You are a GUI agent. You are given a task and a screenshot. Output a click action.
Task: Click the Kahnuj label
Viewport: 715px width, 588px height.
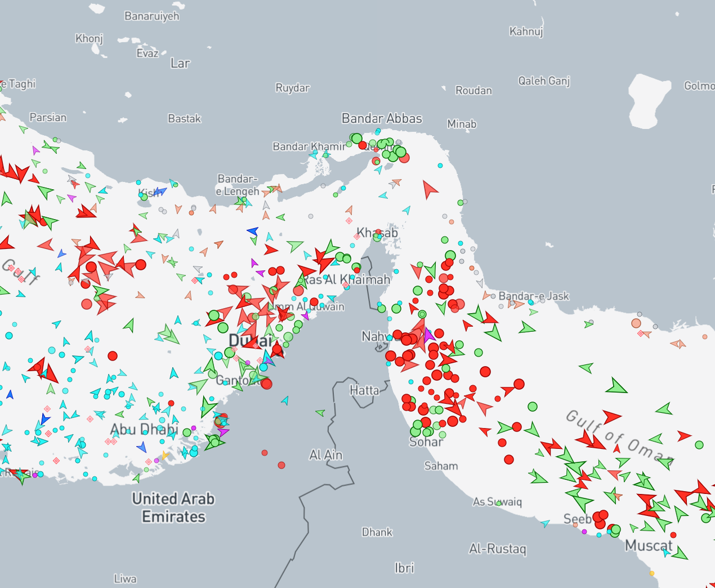coord(526,32)
